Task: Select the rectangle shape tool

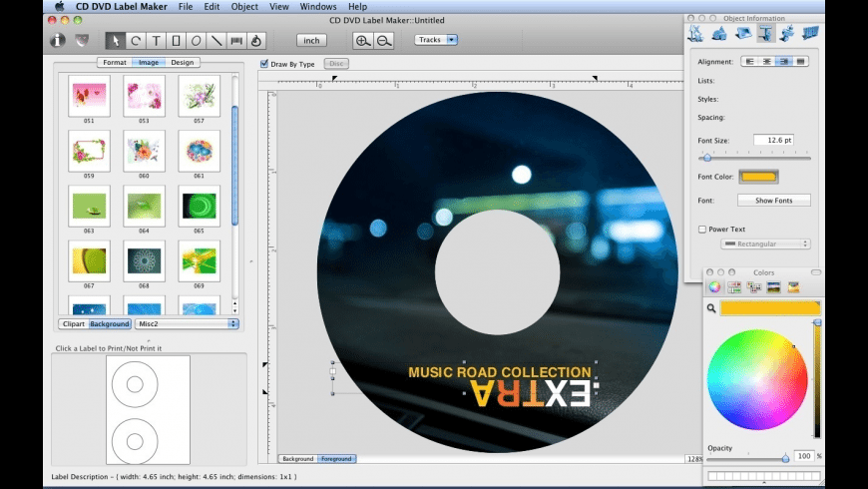Action: [176, 41]
